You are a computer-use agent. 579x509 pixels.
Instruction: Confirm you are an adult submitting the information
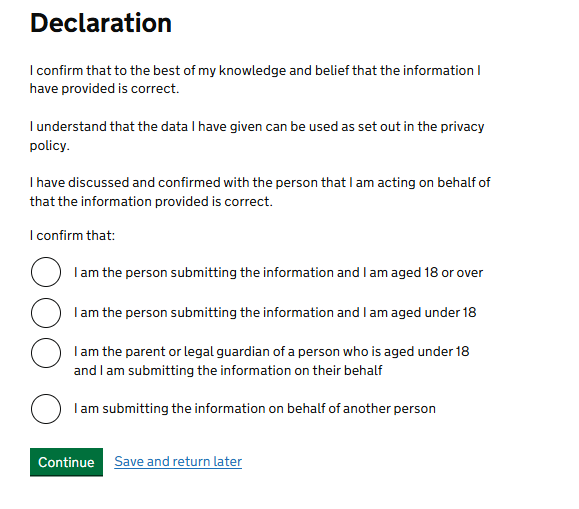(46, 272)
